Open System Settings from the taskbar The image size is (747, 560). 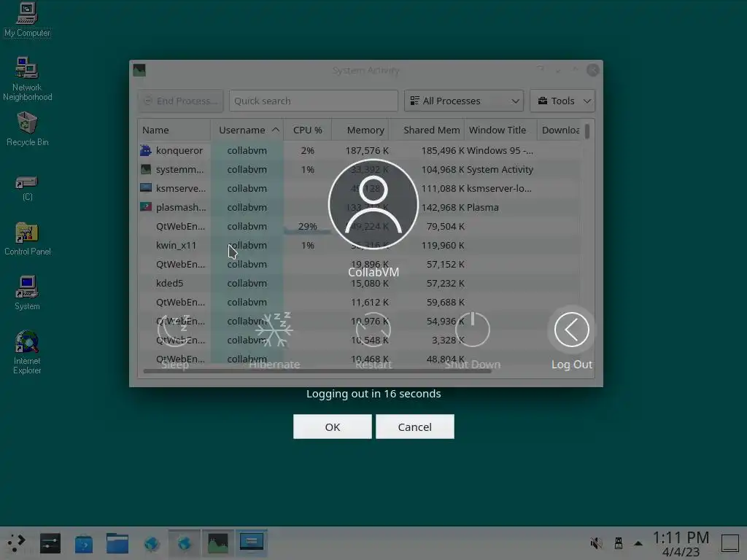click(50, 542)
